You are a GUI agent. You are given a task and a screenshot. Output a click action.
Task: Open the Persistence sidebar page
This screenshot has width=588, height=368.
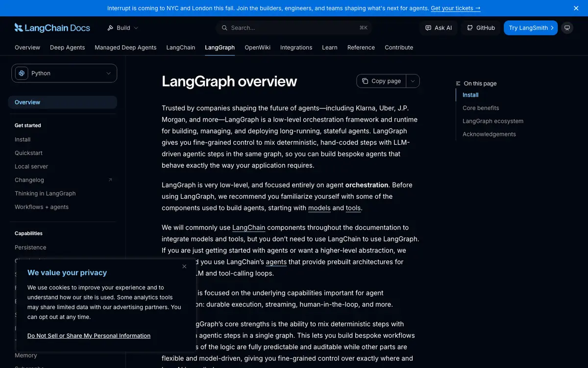30,247
